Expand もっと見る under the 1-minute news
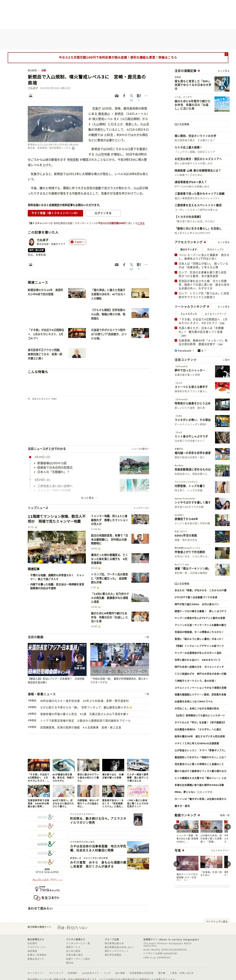 (89, 498)
